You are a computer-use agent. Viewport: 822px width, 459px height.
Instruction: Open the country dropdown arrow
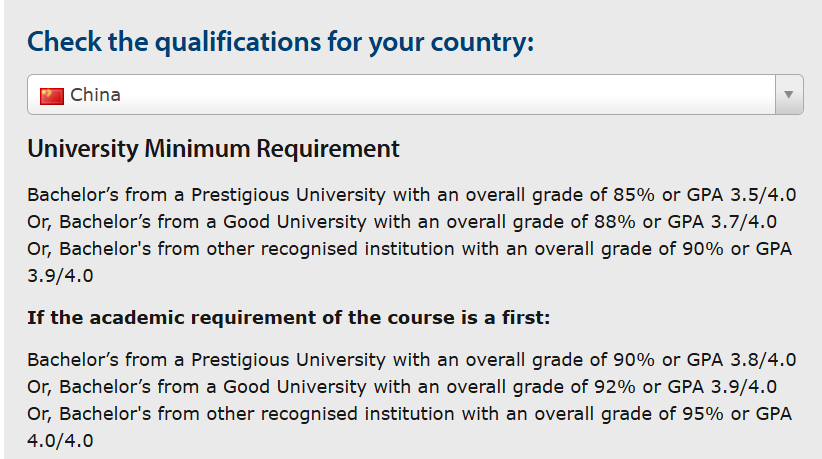pos(789,95)
